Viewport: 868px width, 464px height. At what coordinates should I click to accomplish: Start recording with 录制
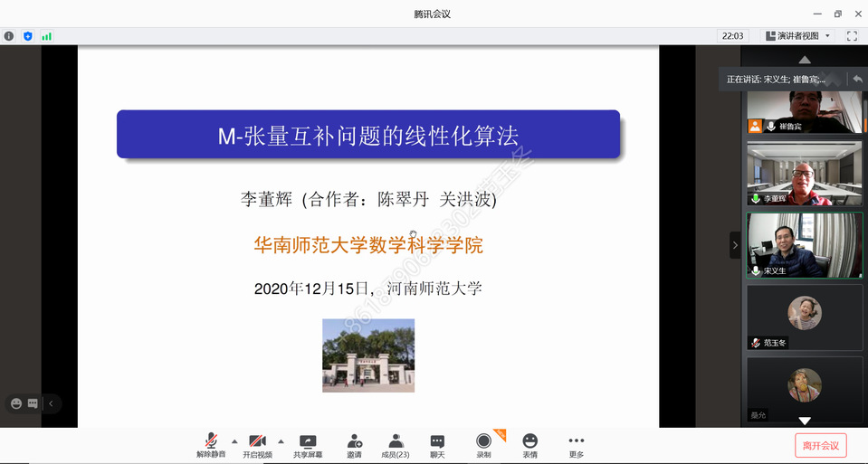pos(484,445)
